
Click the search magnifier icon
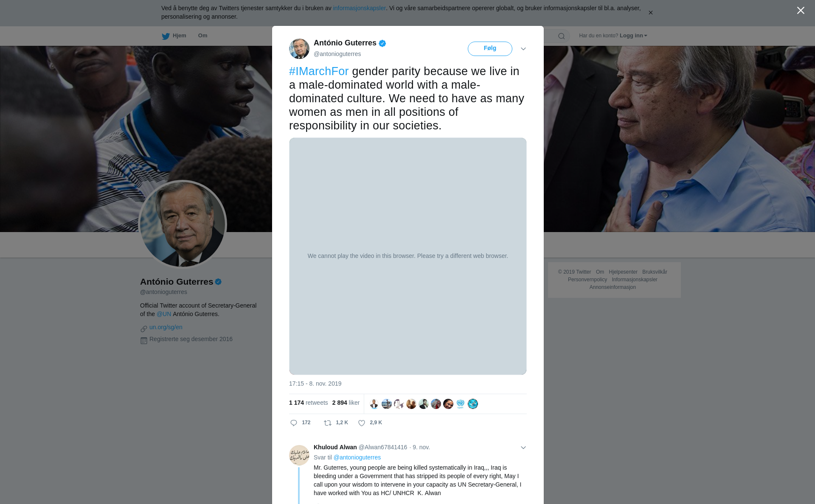point(562,36)
